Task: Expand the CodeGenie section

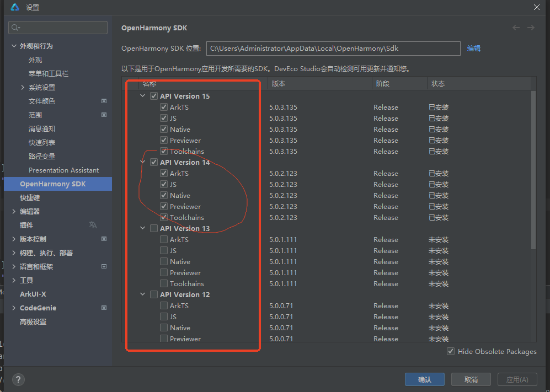Action: click(14, 308)
